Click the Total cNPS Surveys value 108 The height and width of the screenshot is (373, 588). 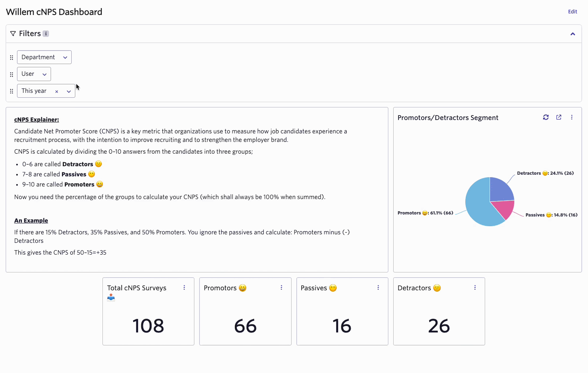pos(148,326)
